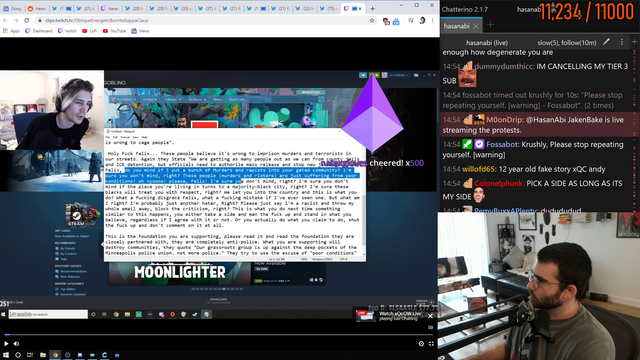Reload the page in Chrome
The image size is (640, 360).
27,20
